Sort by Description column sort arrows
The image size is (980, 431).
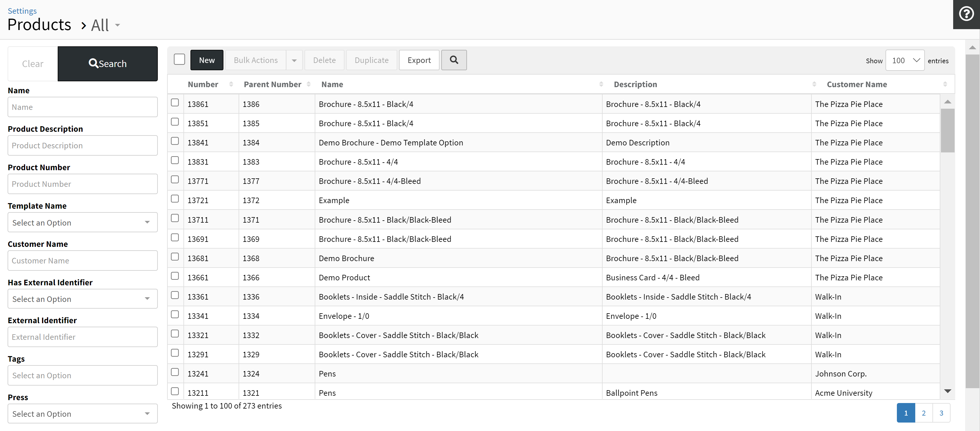[814, 85]
